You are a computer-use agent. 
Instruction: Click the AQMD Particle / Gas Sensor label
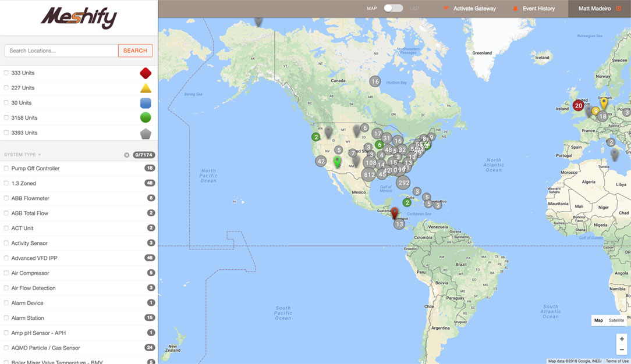[46, 348]
